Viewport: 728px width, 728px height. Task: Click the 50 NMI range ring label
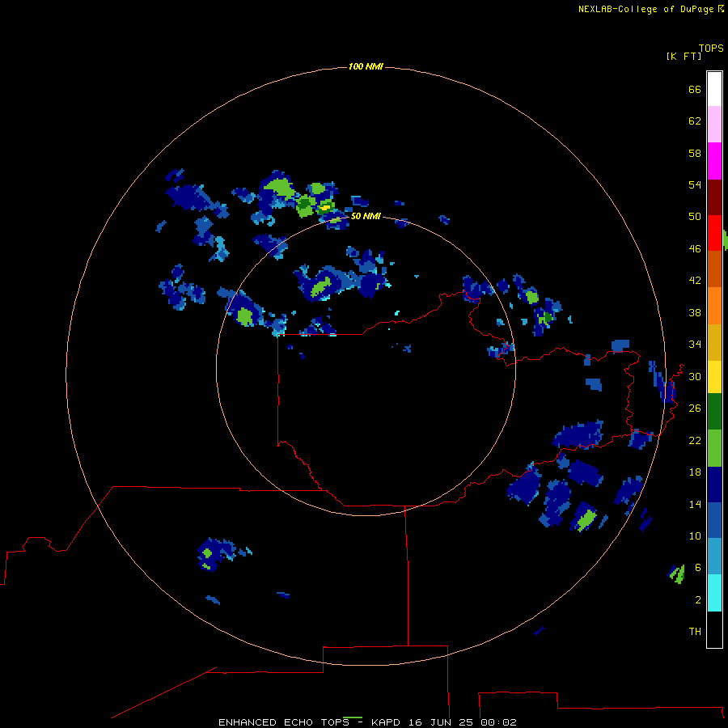point(366,216)
